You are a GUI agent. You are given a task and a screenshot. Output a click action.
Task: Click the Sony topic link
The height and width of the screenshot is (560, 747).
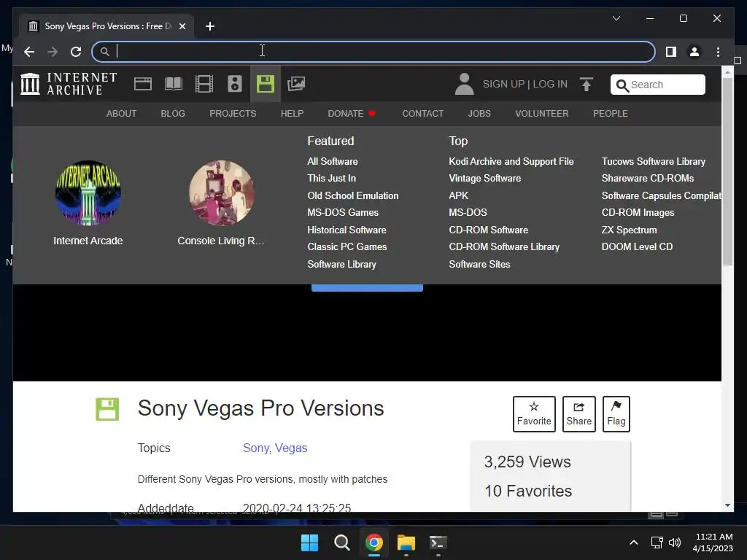[256, 448]
